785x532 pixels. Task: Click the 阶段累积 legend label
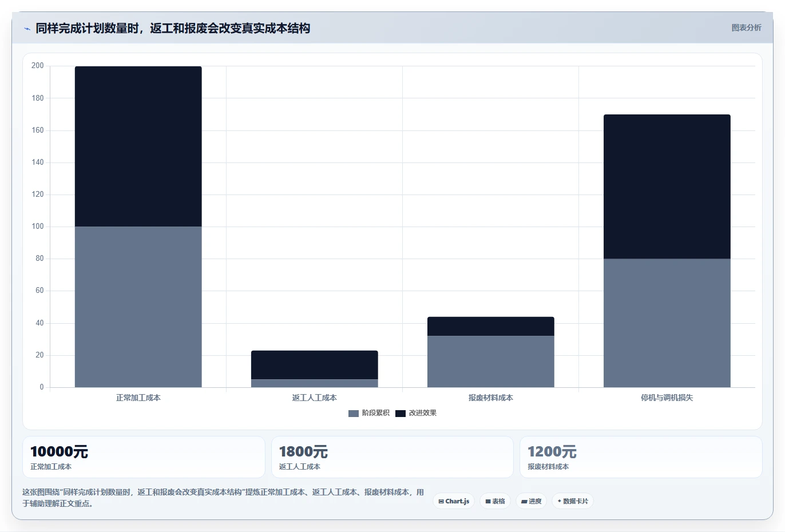376,413
